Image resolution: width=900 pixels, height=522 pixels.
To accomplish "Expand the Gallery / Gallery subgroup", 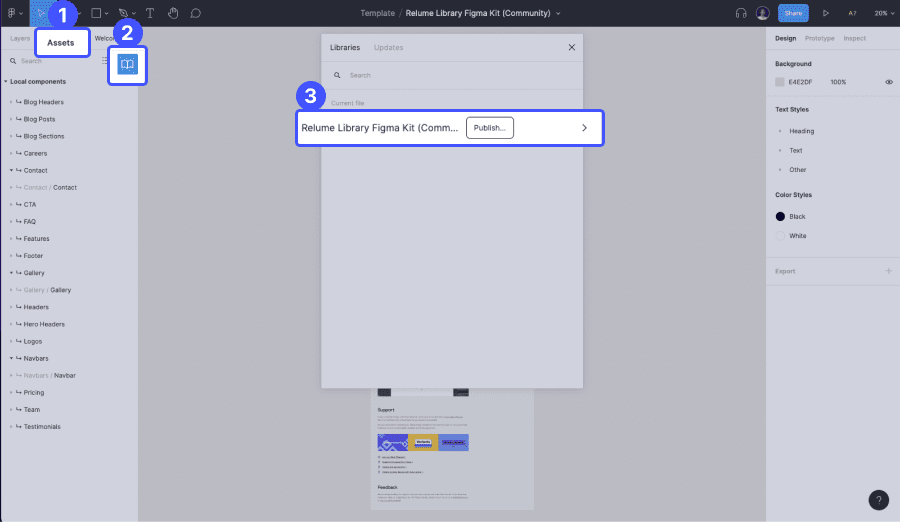I will coord(11,290).
